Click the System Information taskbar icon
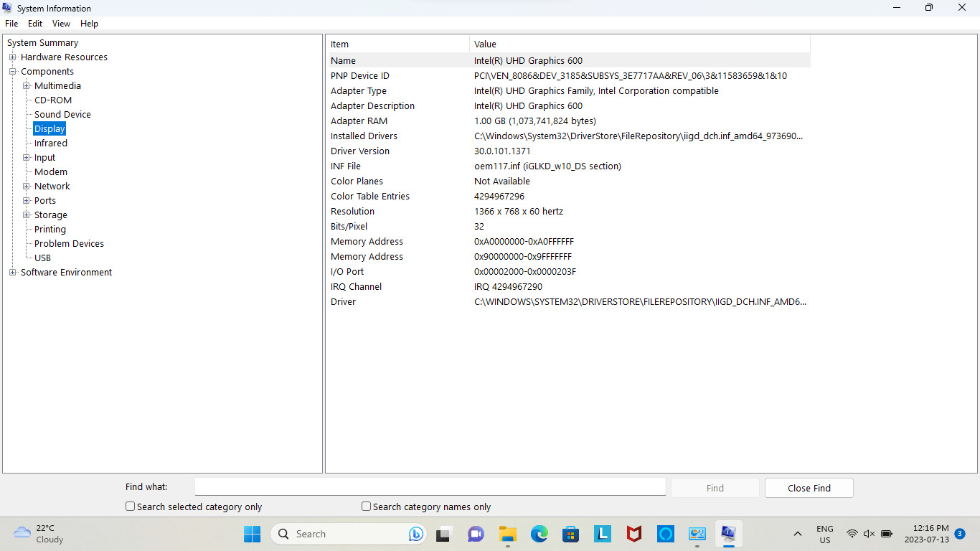Image resolution: width=980 pixels, height=551 pixels. (729, 534)
